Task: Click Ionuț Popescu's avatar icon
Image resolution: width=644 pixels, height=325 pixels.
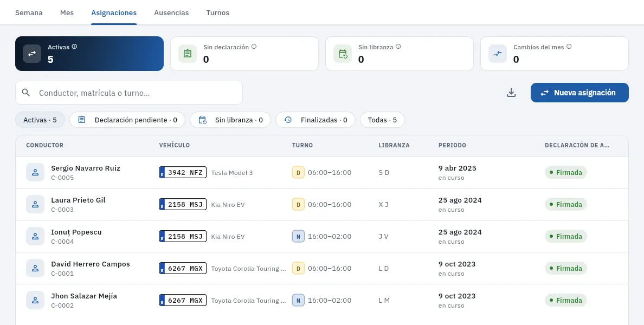Action: 35,236
